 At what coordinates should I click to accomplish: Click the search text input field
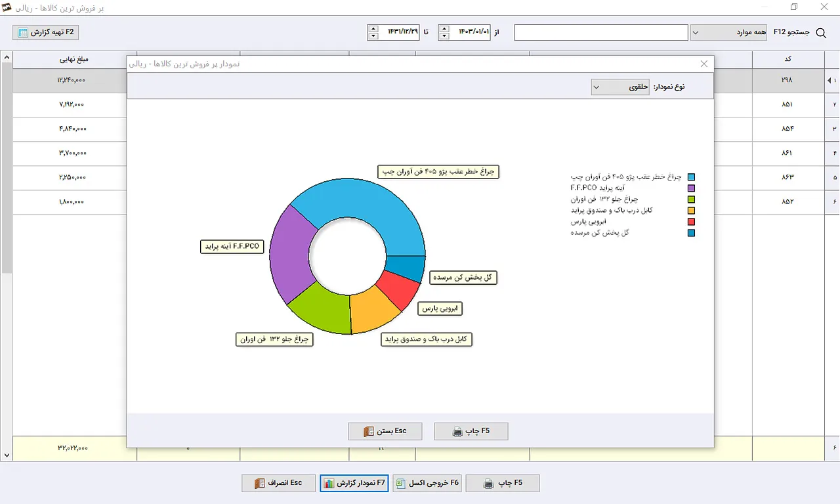point(601,32)
